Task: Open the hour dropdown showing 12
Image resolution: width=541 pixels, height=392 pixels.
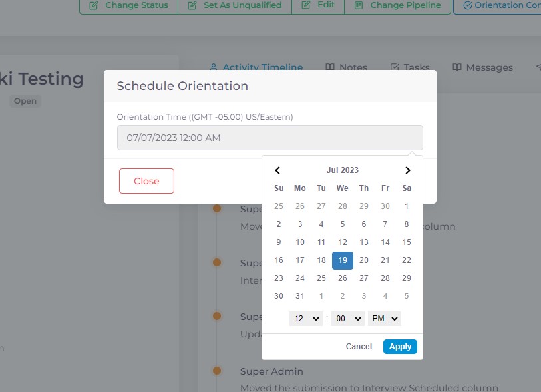Action: (305, 319)
